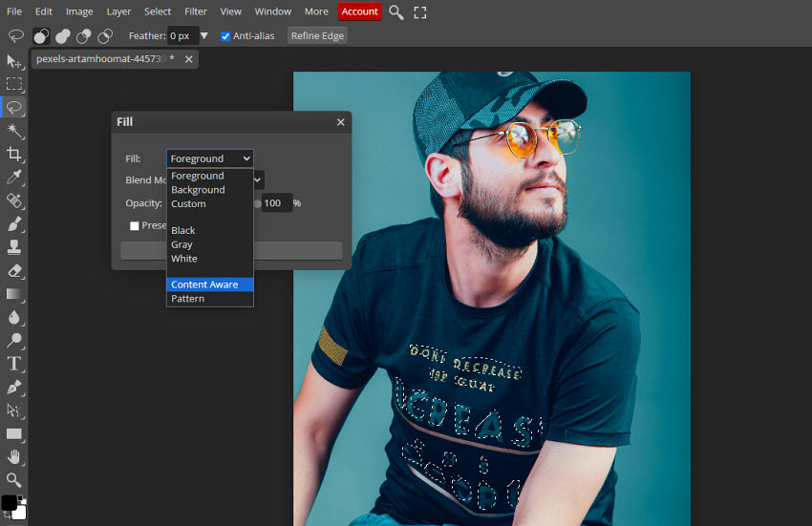Click the Opacity value field showing 100
Viewport: 812px width, 526px height.
276,203
